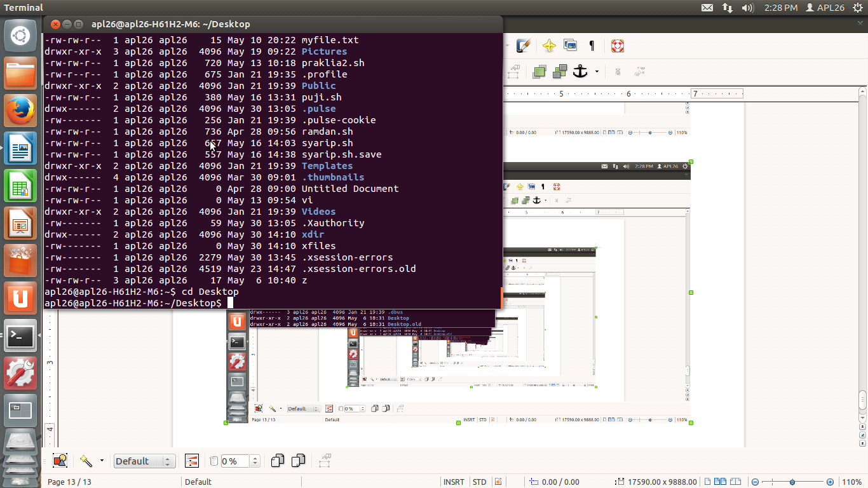
Task: Open Files manager in launcher
Action: point(20,74)
